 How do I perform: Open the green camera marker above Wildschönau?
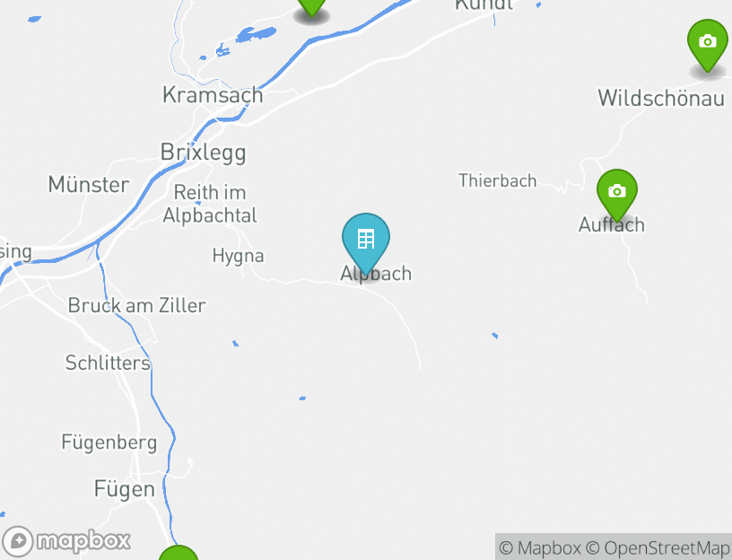tap(707, 44)
